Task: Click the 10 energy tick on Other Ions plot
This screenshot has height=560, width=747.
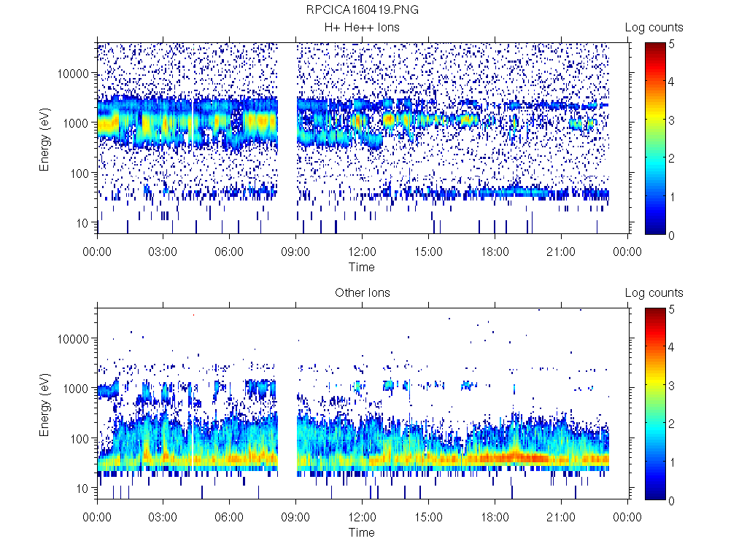Action: click(x=83, y=488)
